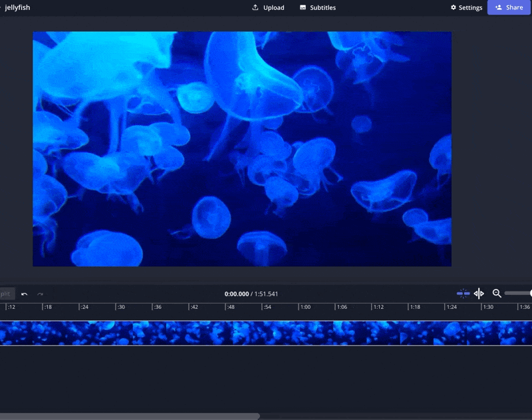The image size is (532, 420).
Task: Click the timeline zoom slider track
Action: pyautogui.click(x=517, y=294)
